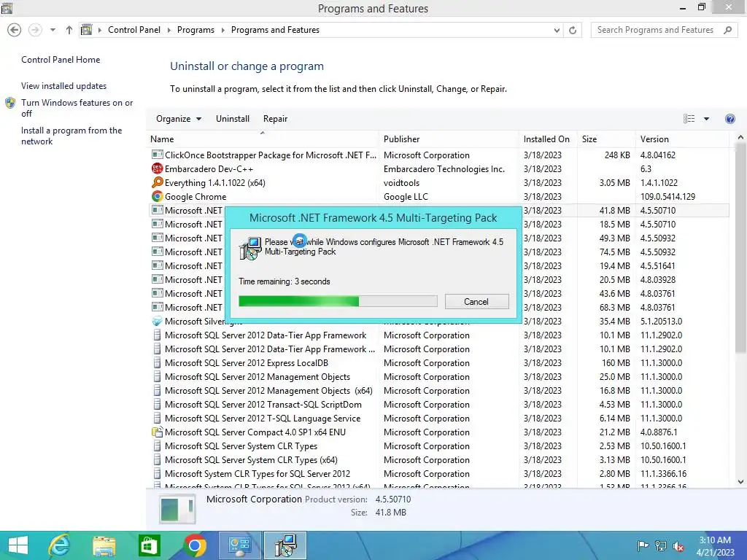Open the recent locations dropdown arrow
Screen dimensions: 747x560
click(53, 30)
